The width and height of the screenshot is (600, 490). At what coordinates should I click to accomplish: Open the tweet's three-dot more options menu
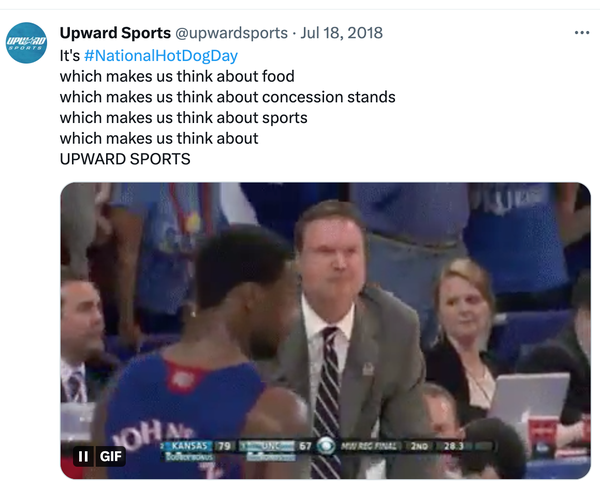(582, 33)
